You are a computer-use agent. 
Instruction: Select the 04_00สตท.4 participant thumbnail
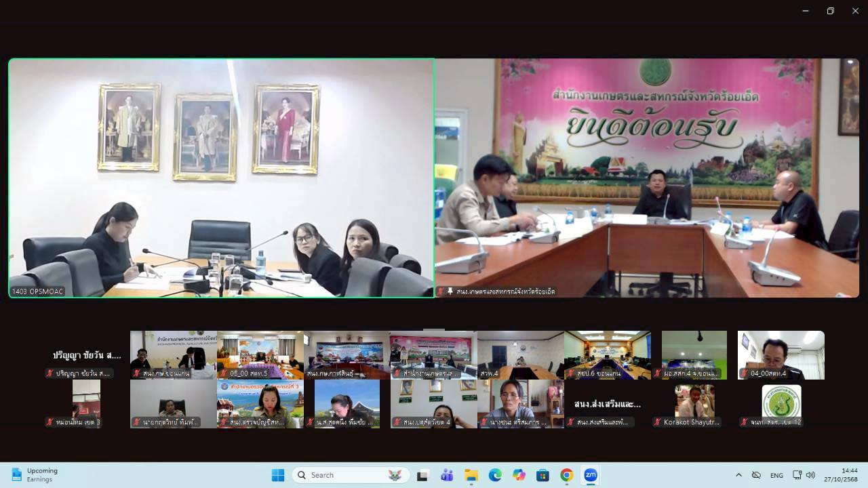781,354
